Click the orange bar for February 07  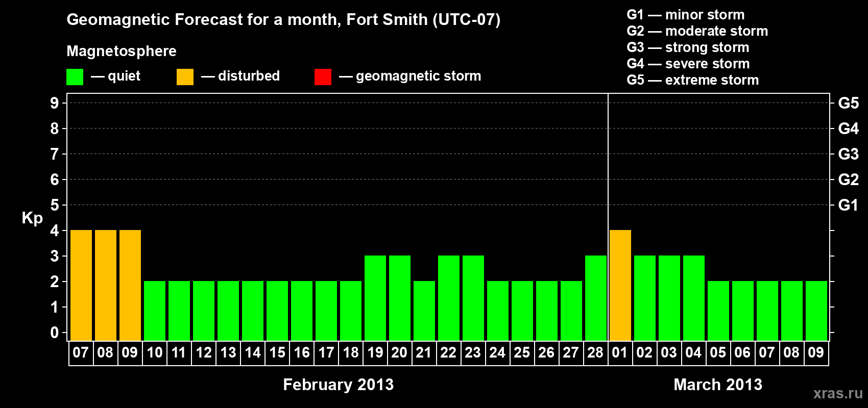(x=81, y=285)
